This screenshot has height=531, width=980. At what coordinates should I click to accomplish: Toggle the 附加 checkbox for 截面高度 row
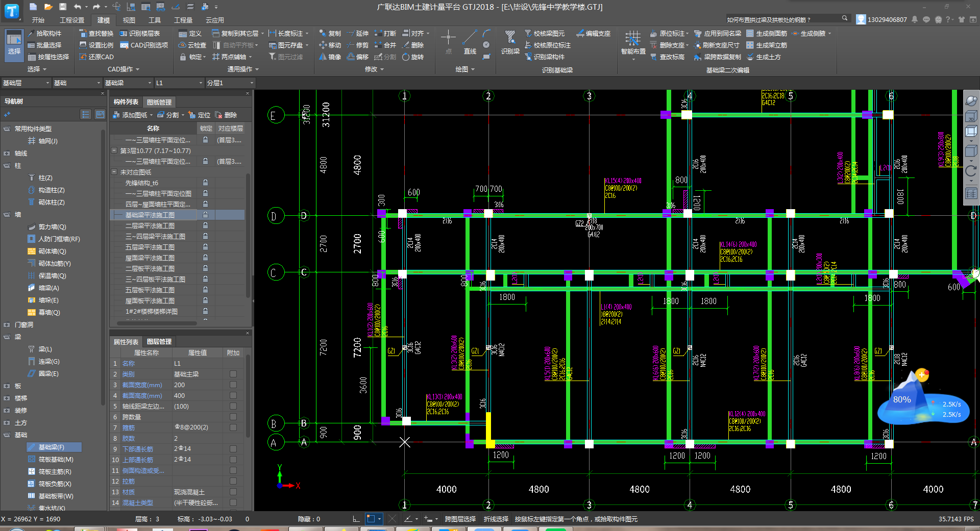click(233, 395)
